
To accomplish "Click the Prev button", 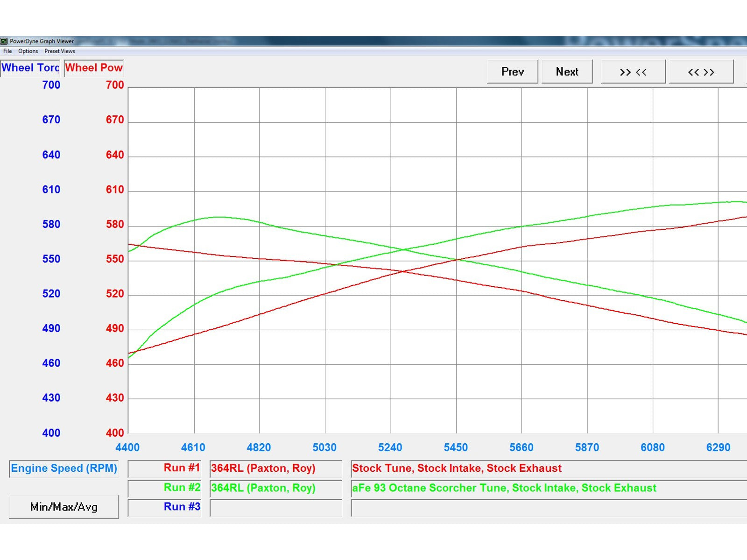I will [512, 71].
